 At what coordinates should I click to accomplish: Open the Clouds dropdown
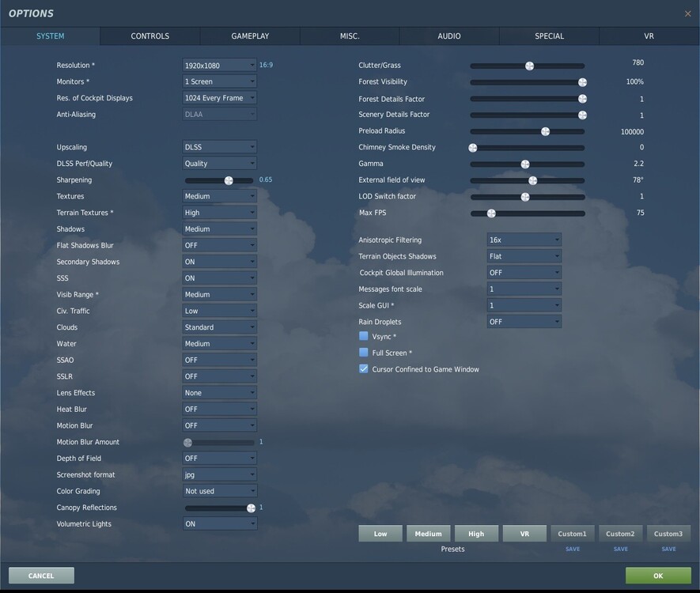(219, 327)
